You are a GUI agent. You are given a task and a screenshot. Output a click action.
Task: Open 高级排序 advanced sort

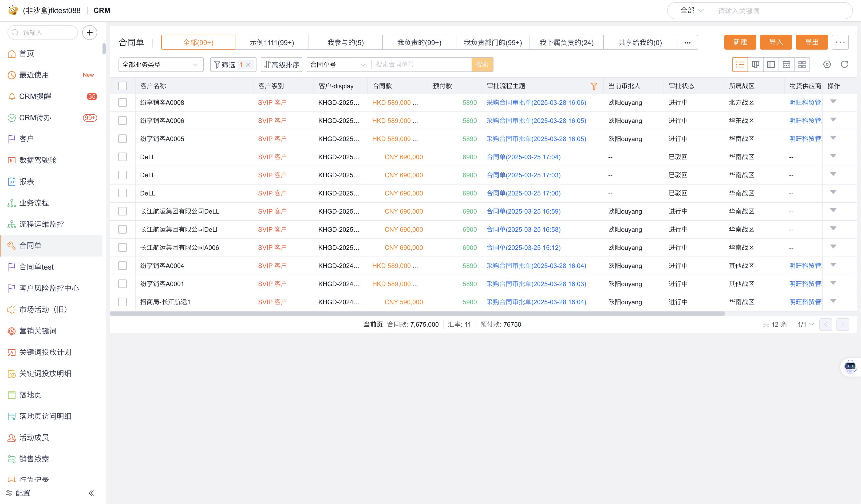click(x=282, y=65)
